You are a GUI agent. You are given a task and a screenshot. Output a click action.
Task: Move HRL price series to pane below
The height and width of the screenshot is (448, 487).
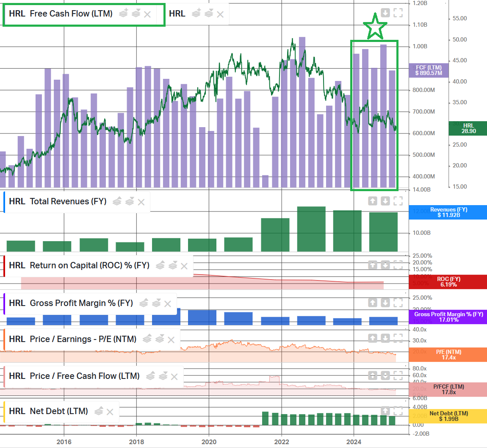pyautogui.click(x=209, y=13)
